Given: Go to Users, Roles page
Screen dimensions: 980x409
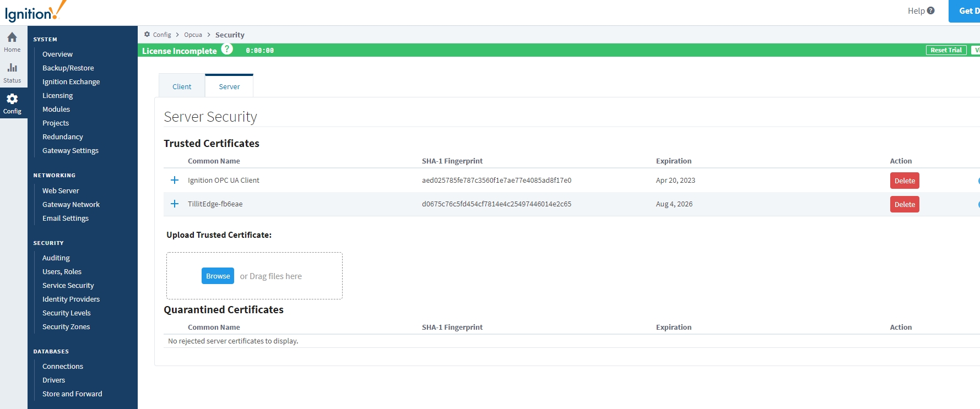Looking at the screenshot, I should tap(62, 271).
